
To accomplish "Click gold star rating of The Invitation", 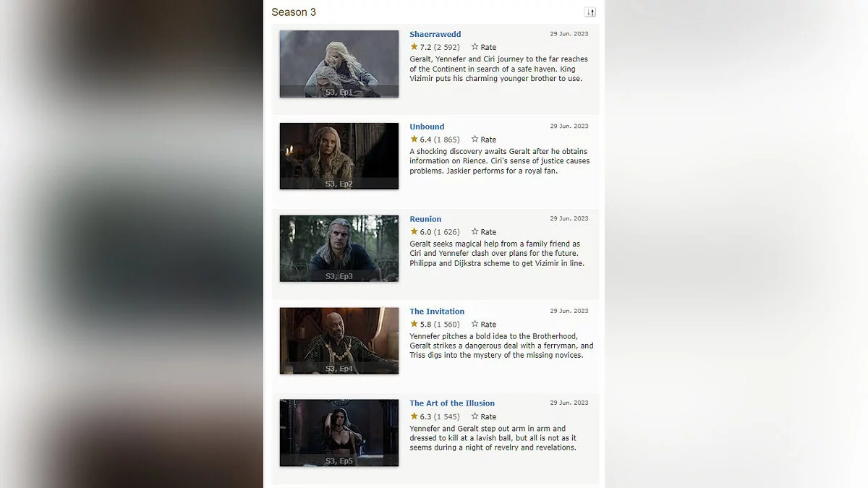I will [414, 324].
